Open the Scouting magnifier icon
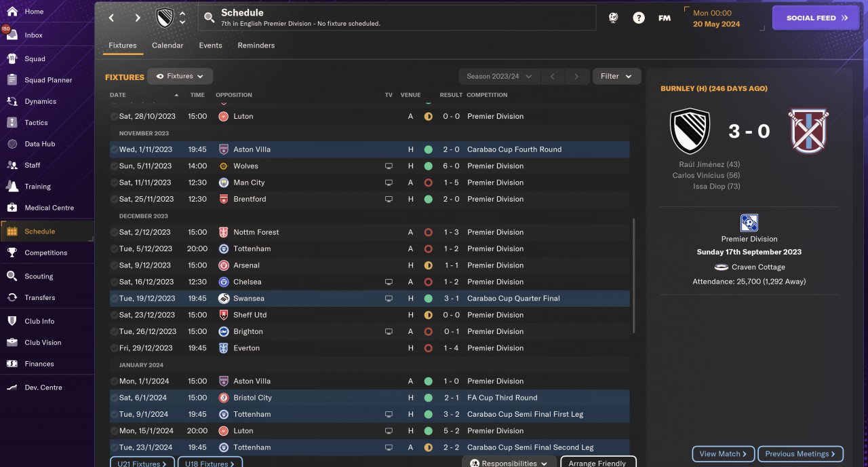 [x=12, y=276]
